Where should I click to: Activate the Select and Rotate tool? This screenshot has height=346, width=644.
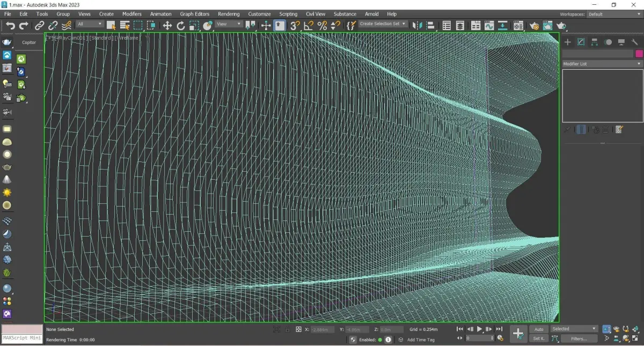coord(181,25)
